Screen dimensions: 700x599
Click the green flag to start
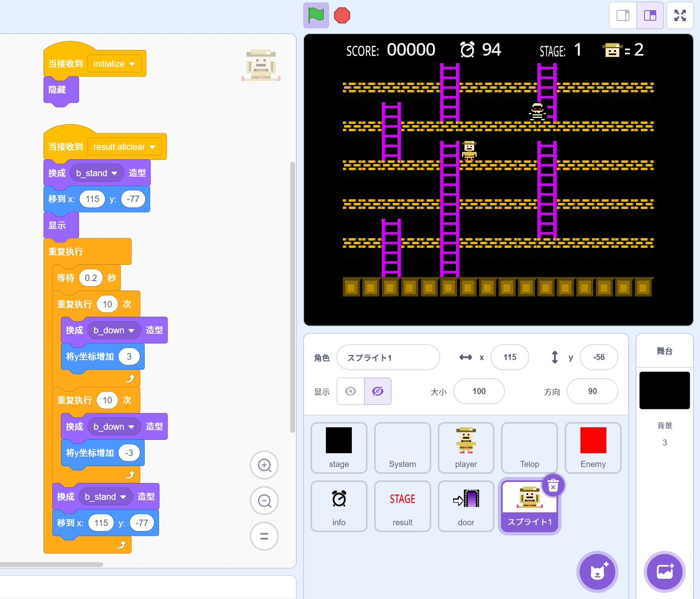click(x=316, y=16)
